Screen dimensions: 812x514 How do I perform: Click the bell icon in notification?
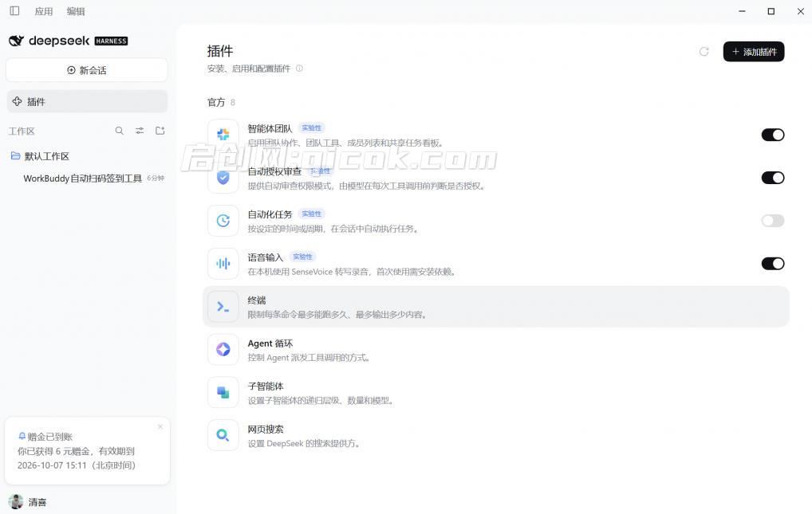point(22,437)
